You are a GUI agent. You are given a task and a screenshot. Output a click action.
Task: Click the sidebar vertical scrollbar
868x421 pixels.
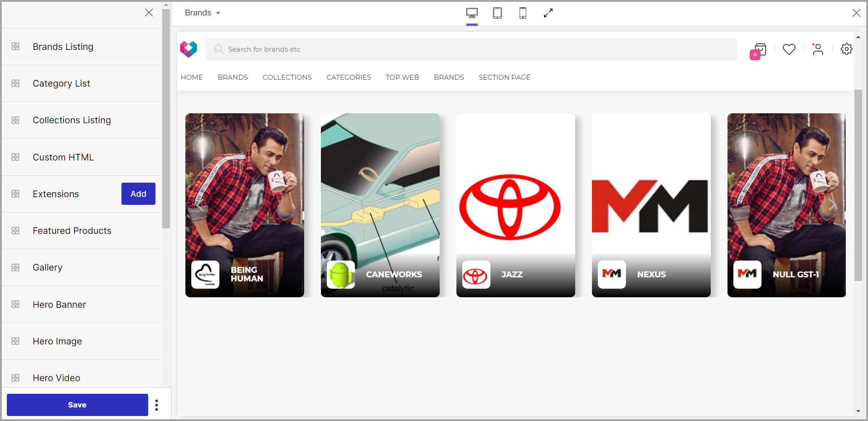(x=166, y=119)
